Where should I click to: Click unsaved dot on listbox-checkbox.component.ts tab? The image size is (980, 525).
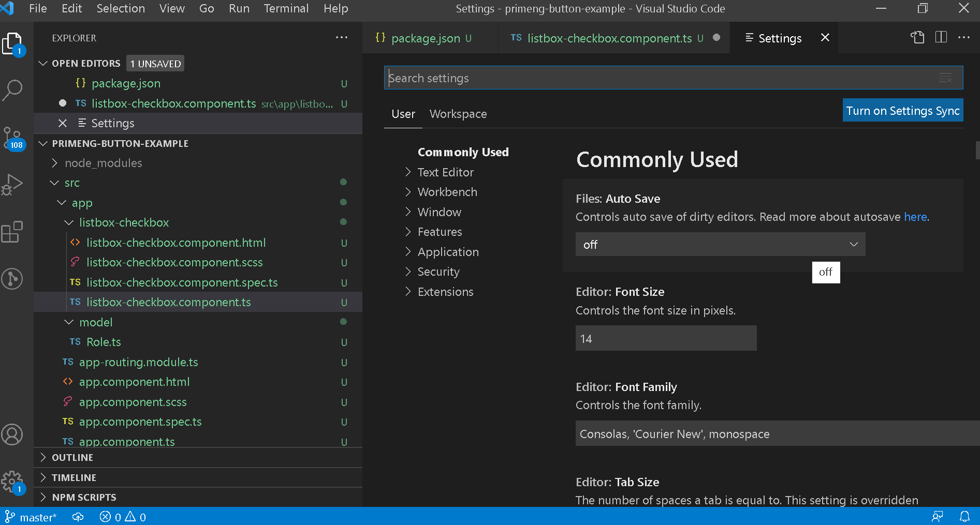(x=716, y=37)
